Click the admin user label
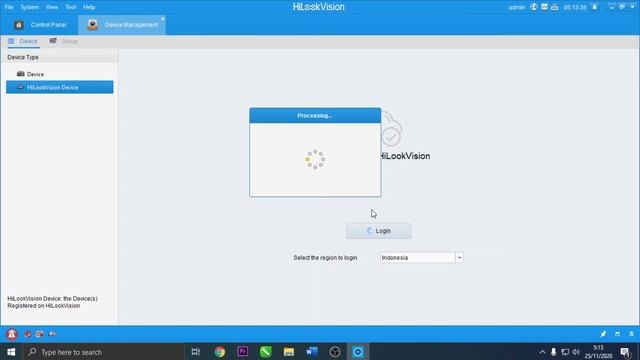Viewport: 640px width, 360px height. click(x=516, y=7)
